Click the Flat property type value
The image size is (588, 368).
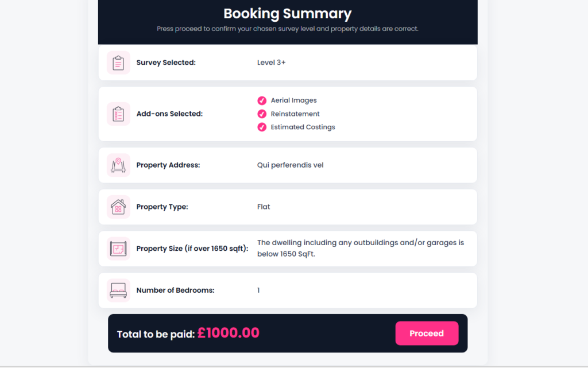click(264, 207)
